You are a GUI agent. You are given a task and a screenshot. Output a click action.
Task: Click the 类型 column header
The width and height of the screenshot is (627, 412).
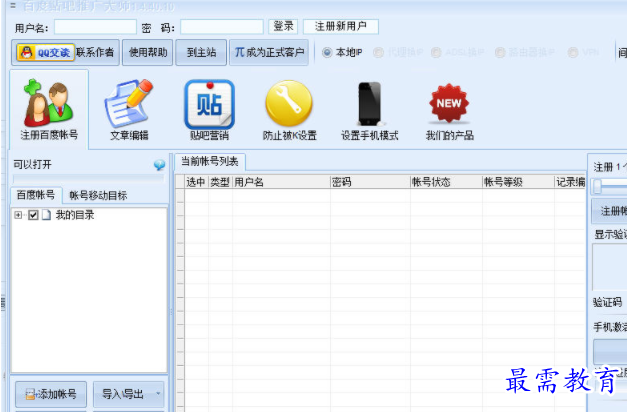tap(220, 182)
